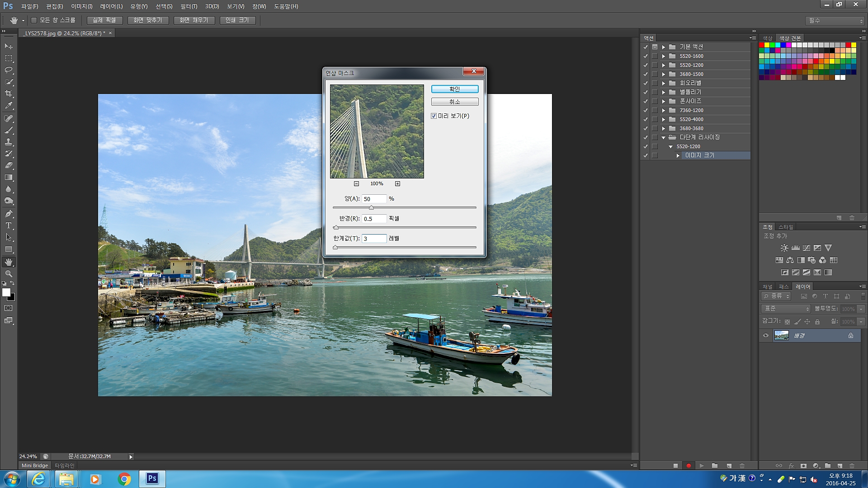Open the 필터 menu
The height and width of the screenshot is (488, 868).
189,6
